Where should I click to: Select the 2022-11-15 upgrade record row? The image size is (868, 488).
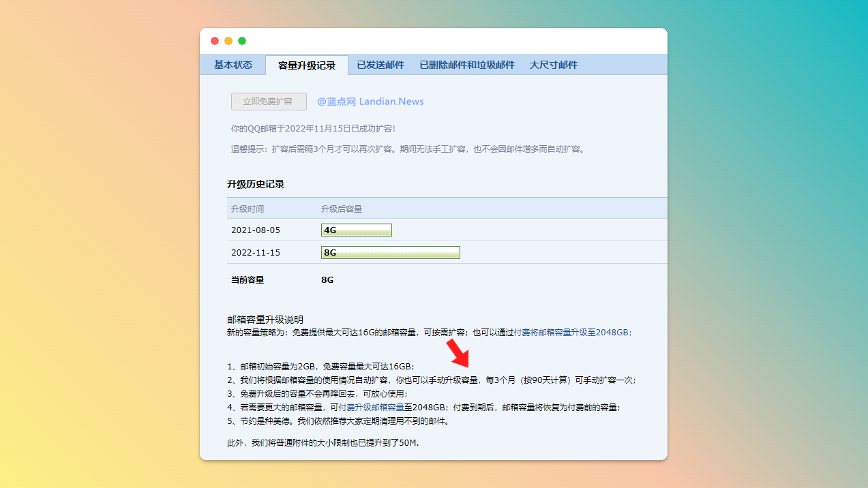[256, 253]
